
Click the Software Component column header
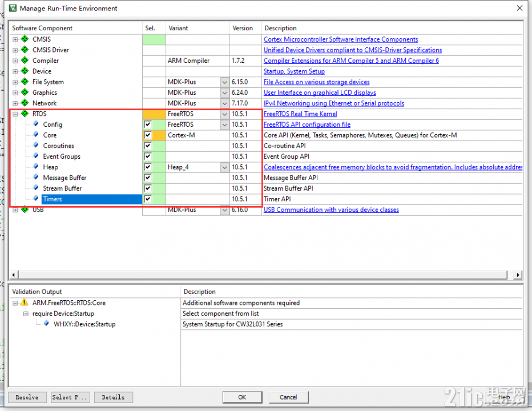click(x=76, y=28)
